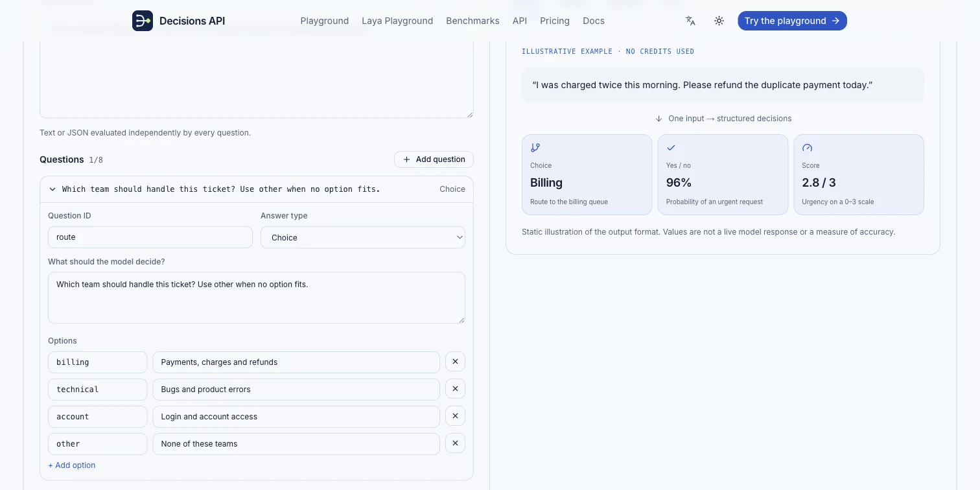Click the + Add option link
The image size is (980, 490).
[72, 465]
